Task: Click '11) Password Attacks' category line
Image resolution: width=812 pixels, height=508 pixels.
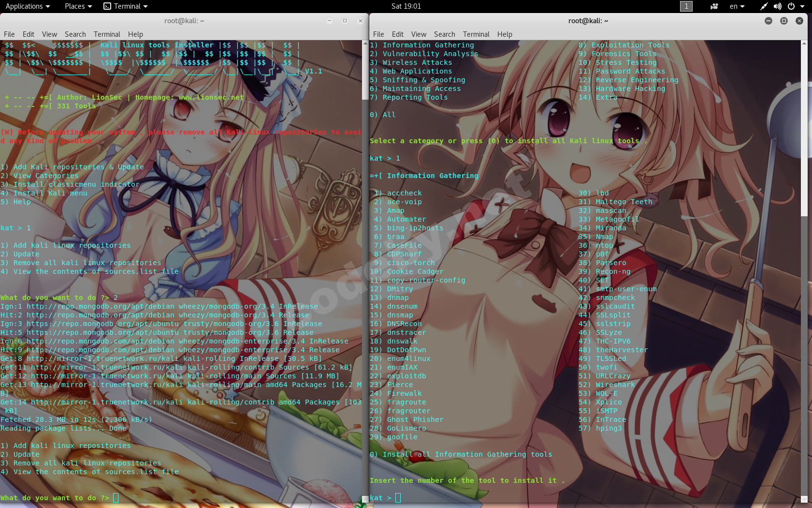Action: pyautogui.click(x=622, y=71)
